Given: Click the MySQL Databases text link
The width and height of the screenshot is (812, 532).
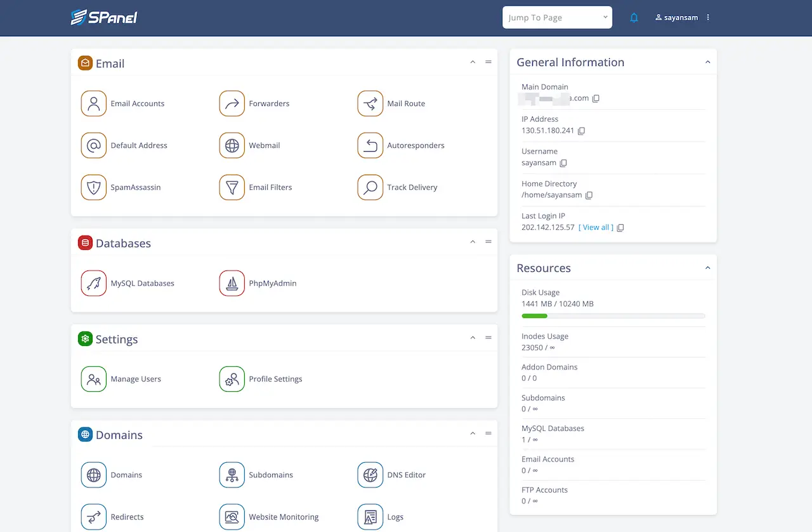Looking at the screenshot, I should click(x=143, y=283).
